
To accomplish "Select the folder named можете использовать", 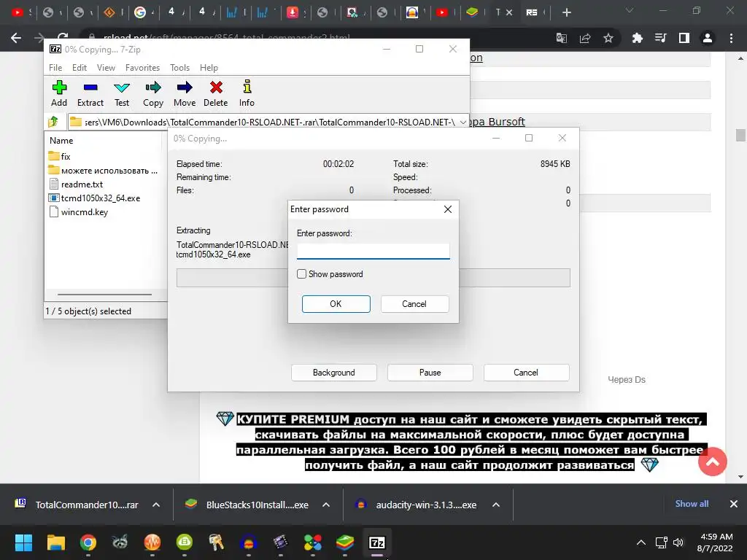I will pos(103,171).
